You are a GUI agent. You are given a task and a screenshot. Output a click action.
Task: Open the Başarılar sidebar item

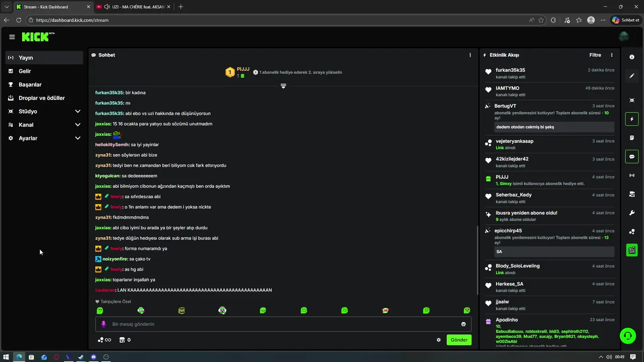click(44, 84)
